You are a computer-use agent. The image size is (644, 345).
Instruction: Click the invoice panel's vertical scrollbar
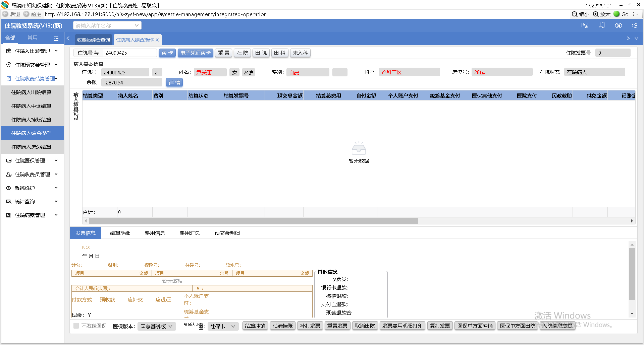pos(632,274)
